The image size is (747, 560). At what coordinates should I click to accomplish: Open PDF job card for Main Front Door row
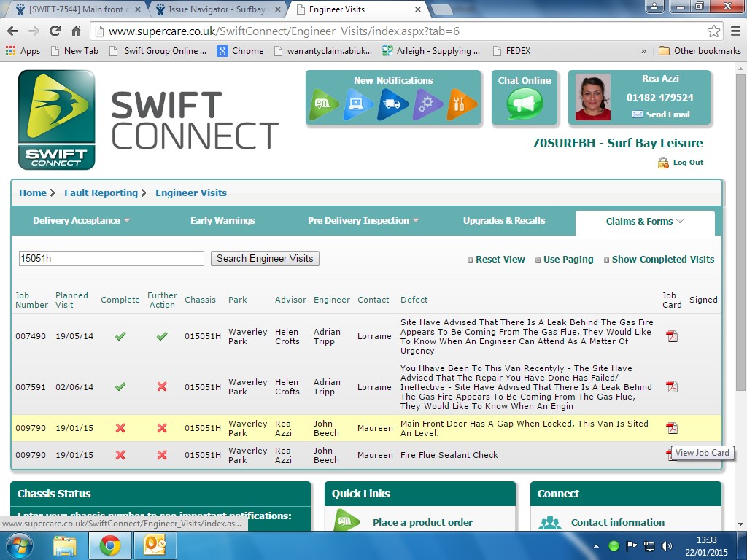[x=672, y=428]
